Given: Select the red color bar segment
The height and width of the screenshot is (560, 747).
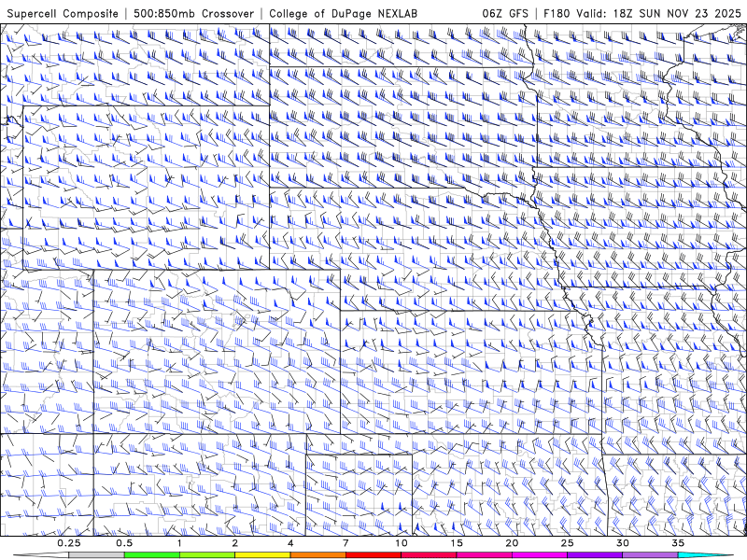Looking at the screenshot, I should (x=373, y=555).
